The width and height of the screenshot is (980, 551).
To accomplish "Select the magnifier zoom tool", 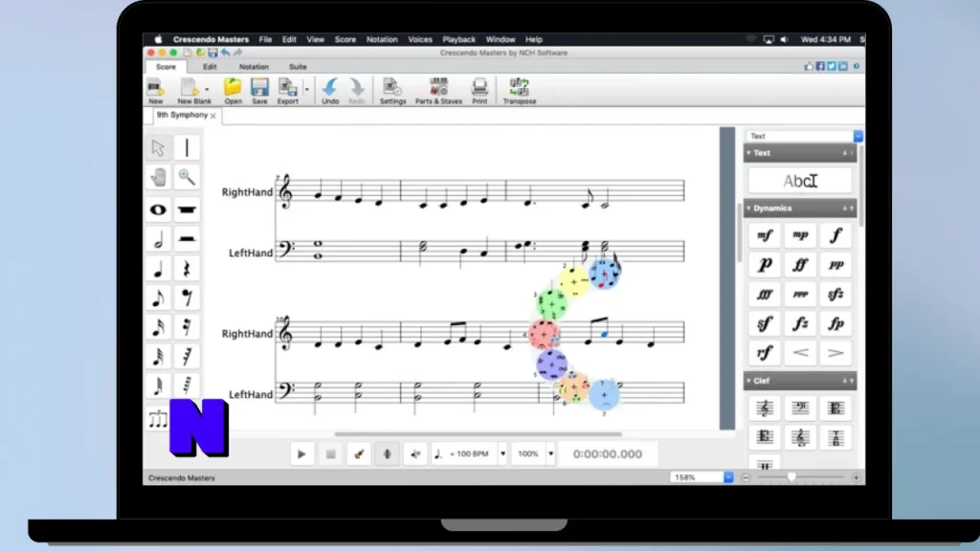I will pyautogui.click(x=187, y=177).
